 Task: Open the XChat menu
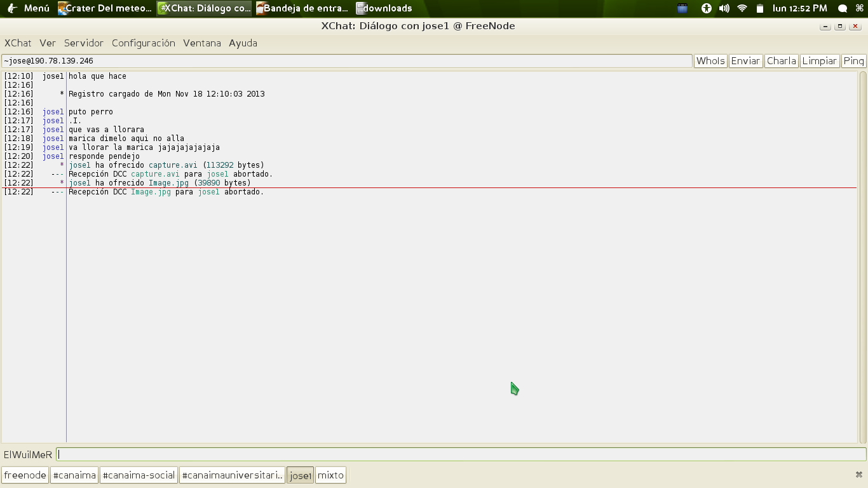point(18,43)
